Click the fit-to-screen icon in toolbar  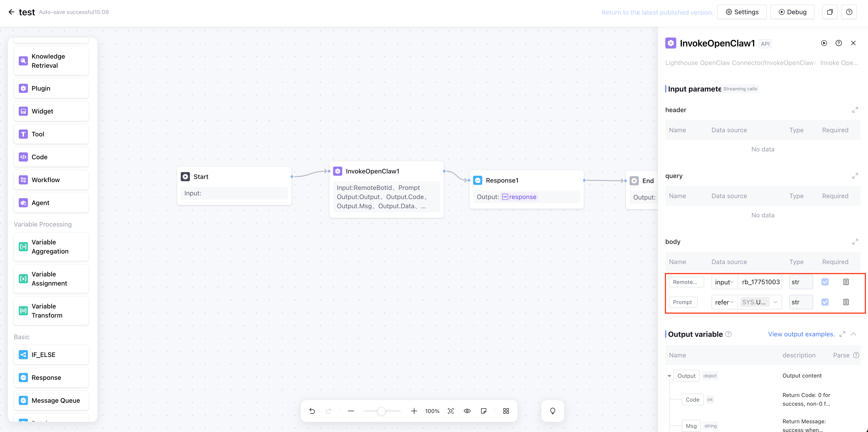coord(450,411)
